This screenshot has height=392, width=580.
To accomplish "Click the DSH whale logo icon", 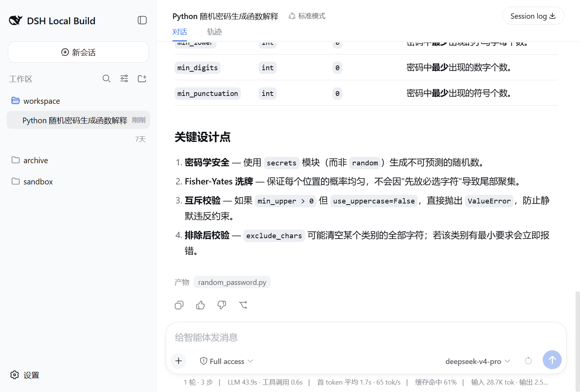I will click(x=15, y=21).
